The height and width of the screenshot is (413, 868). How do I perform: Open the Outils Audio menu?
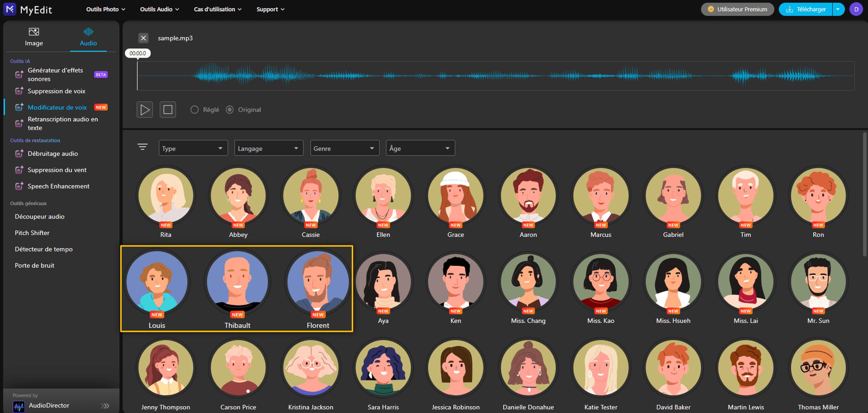(x=159, y=9)
